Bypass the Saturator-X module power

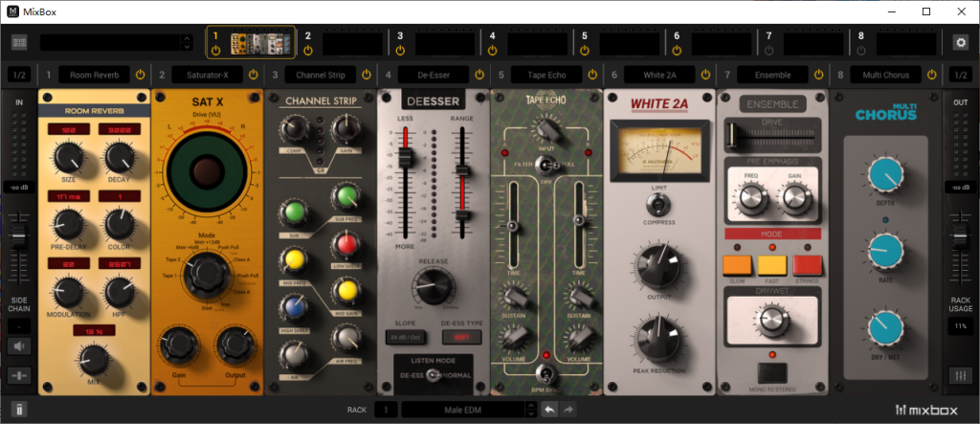[x=253, y=75]
